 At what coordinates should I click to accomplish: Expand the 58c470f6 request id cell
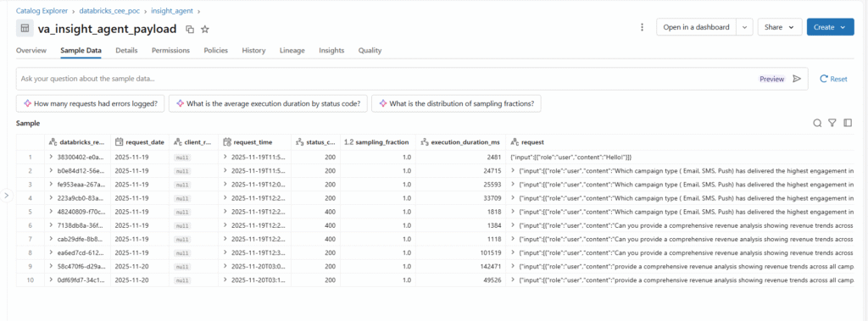click(50, 266)
